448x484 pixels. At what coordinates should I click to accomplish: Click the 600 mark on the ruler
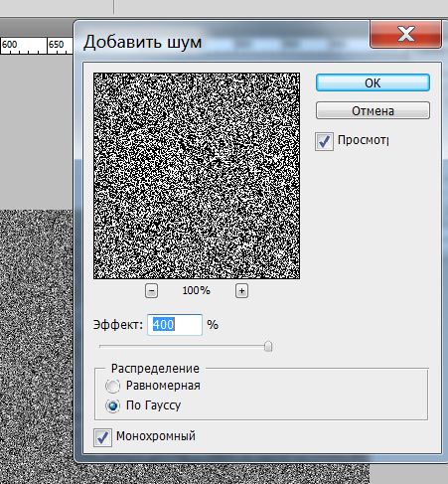9,44
